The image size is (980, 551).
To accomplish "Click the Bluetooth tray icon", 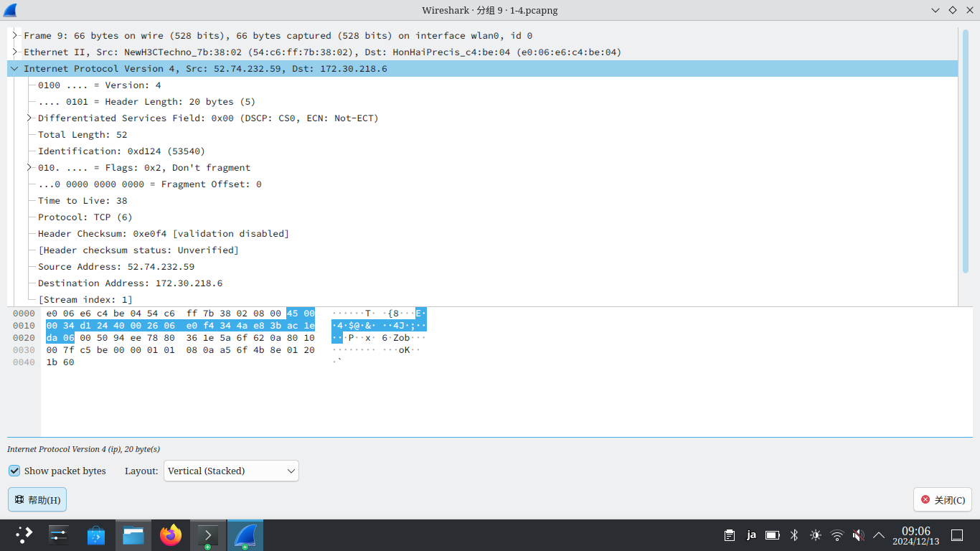I will point(794,534).
